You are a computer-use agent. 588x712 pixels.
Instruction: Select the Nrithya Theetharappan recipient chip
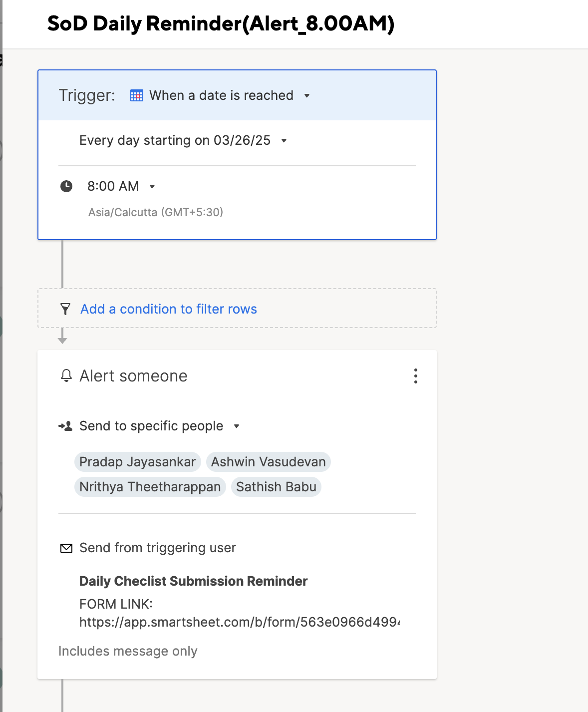(150, 487)
